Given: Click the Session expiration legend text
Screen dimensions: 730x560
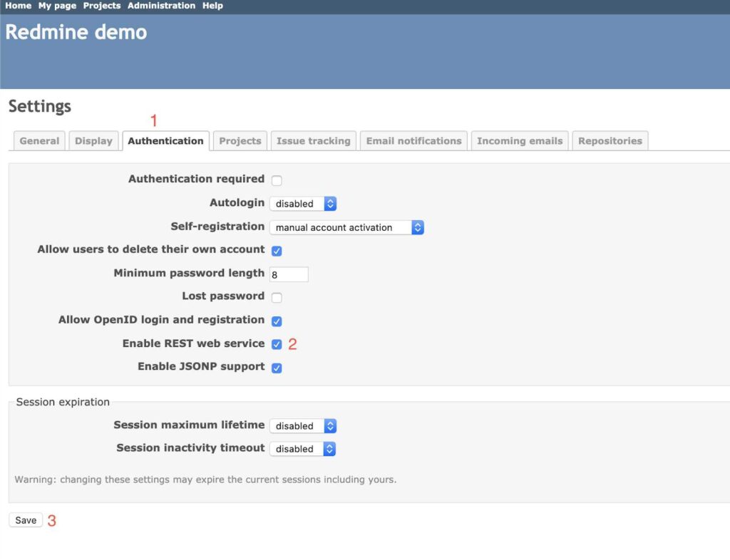Looking at the screenshot, I should point(63,402).
